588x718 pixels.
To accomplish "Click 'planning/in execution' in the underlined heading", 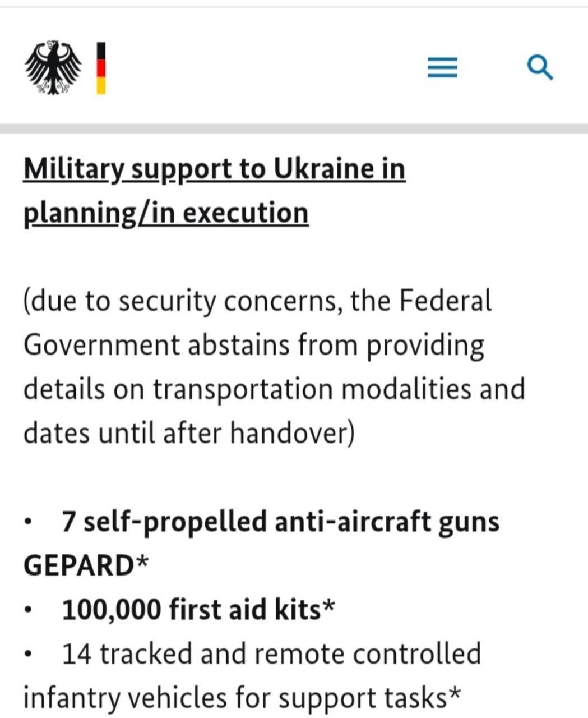I will 166,213.
